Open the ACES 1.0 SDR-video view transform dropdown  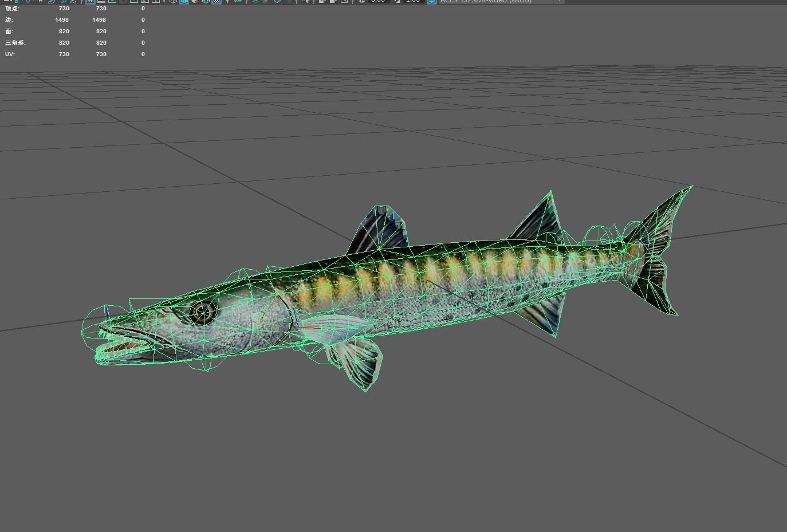[x=501, y=2]
